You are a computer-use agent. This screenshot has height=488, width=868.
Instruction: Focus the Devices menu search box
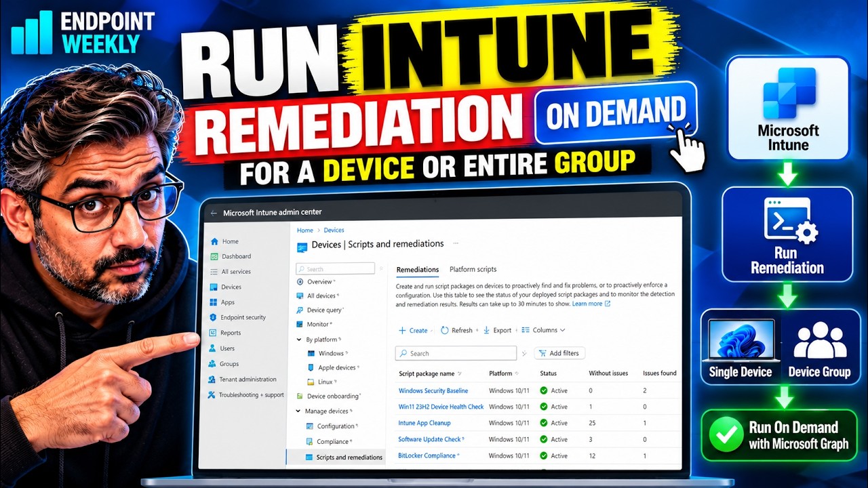336,268
